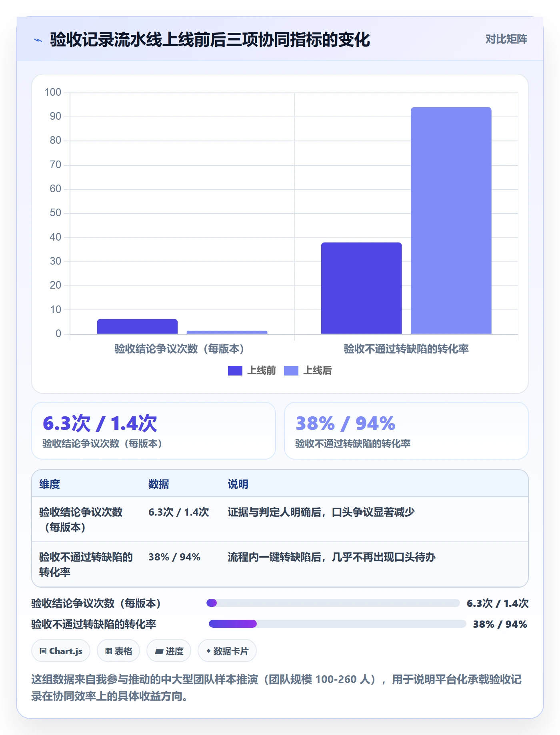This screenshot has width=560, height=735.
Task: Select the 6.3次 / 1.4次 data card
Action: [154, 431]
